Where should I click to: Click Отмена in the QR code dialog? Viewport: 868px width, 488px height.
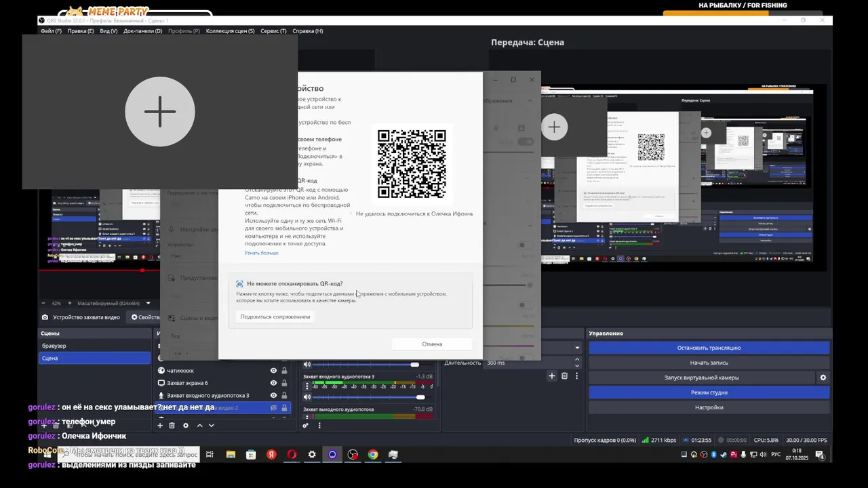coord(432,344)
